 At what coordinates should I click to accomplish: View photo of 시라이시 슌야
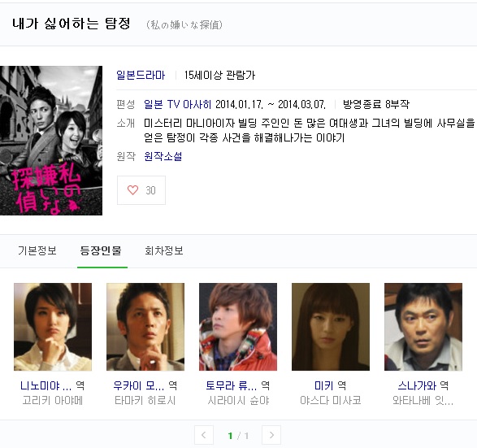238,327
